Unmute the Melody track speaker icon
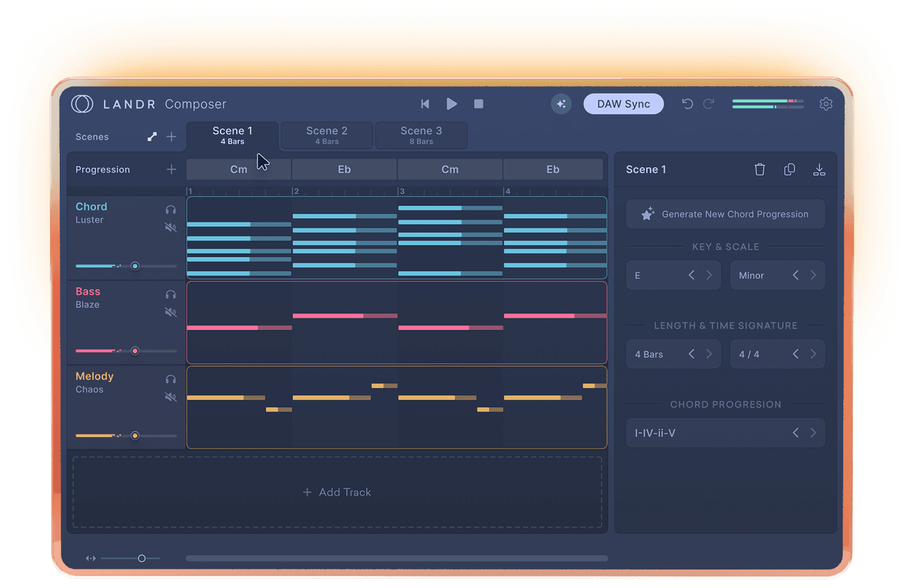910x588 pixels. [x=170, y=397]
